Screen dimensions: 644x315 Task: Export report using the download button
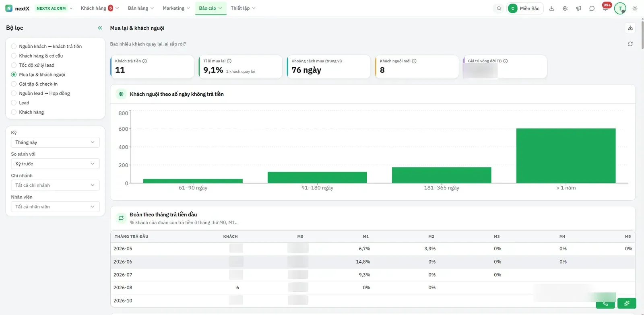[x=630, y=28]
